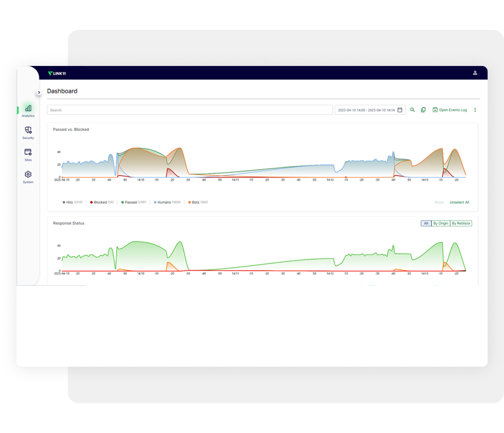Open System settings gear icon
The image size is (504, 433).
pos(28,176)
